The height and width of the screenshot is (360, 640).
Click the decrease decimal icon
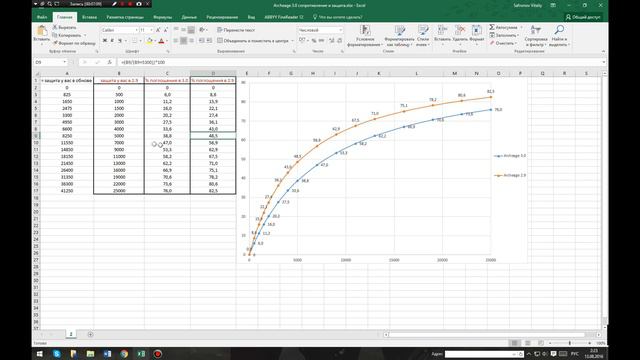[x=339, y=40]
